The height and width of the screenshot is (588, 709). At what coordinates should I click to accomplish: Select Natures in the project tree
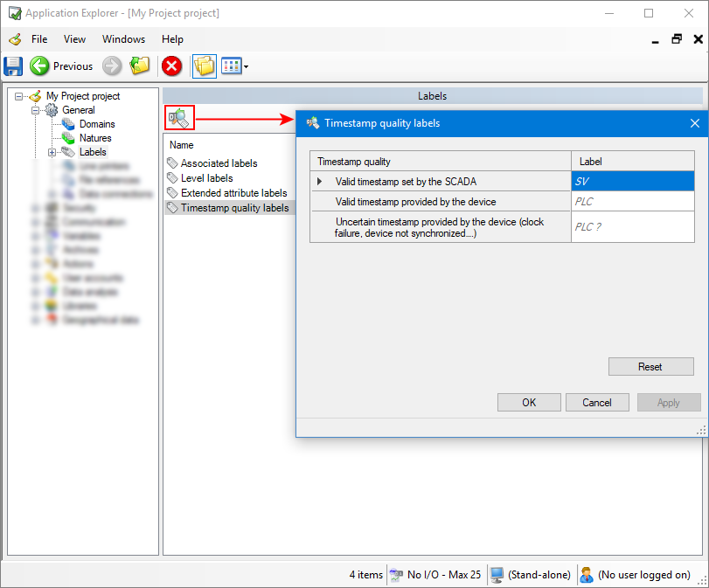click(94, 138)
